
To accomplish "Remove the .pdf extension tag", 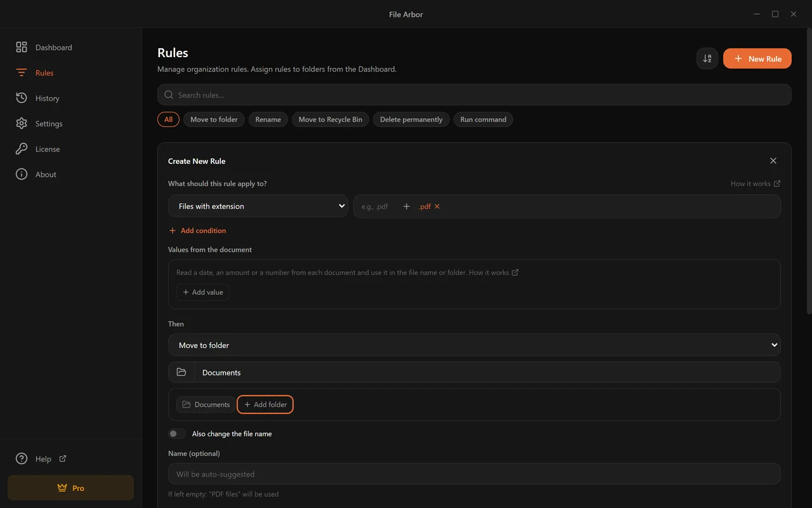I will [x=437, y=206].
